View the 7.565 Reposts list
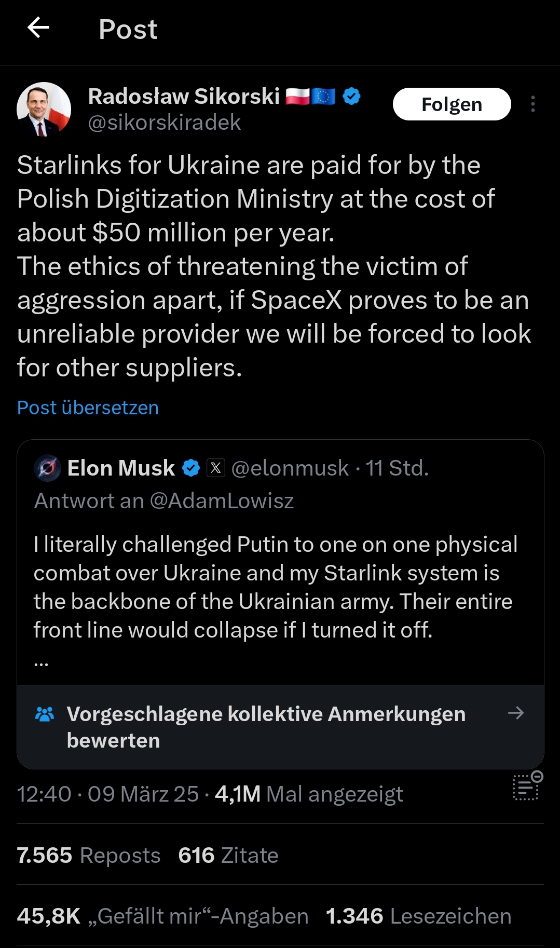Viewport: 560px width, 948px height. tap(88, 855)
